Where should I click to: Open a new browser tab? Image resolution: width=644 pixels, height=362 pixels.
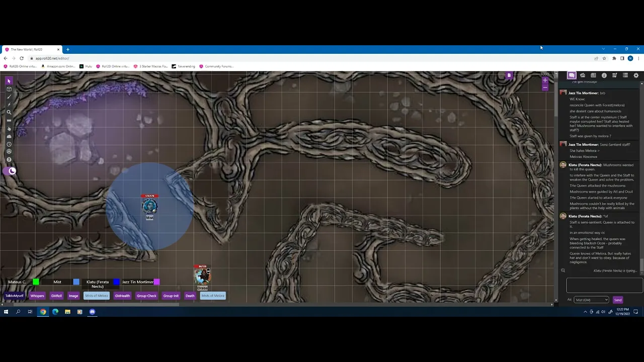coord(68,49)
